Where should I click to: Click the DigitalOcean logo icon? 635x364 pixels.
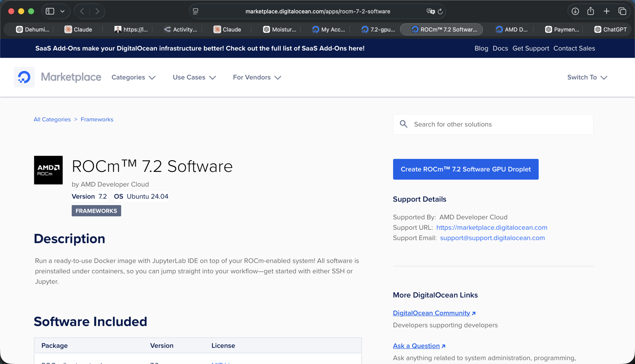pos(24,77)
